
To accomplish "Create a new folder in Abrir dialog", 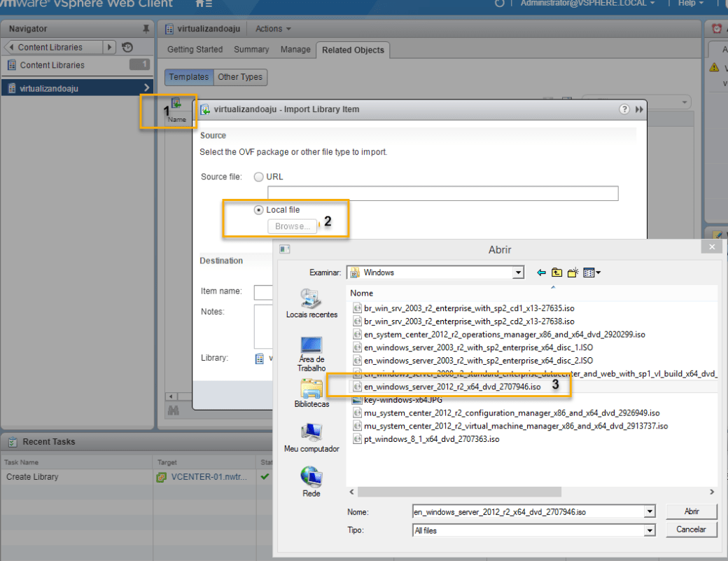I will tap(573, 272).
